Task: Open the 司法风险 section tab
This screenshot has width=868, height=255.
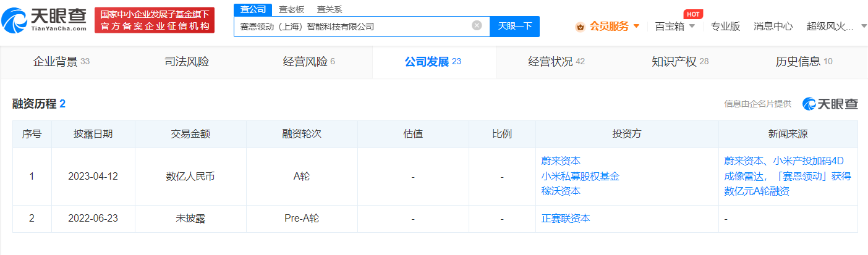Action: point(186,61)
